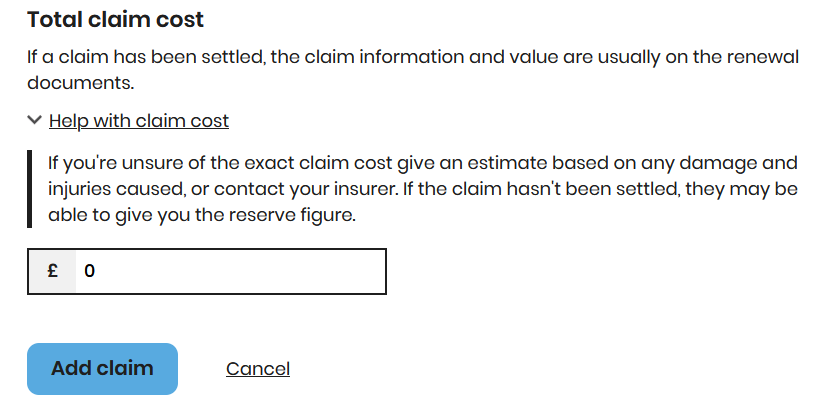
Task: Click the word "Help" in the expander label
Action: point(68,121)
